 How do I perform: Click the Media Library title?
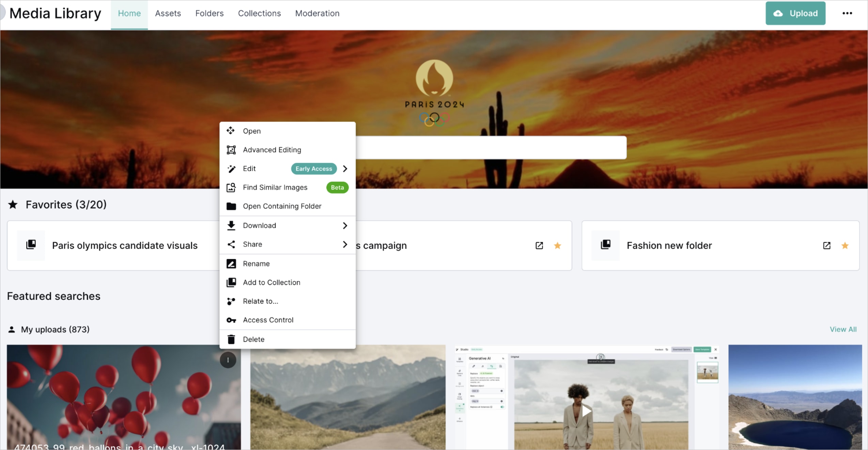[x=55, y=13]
